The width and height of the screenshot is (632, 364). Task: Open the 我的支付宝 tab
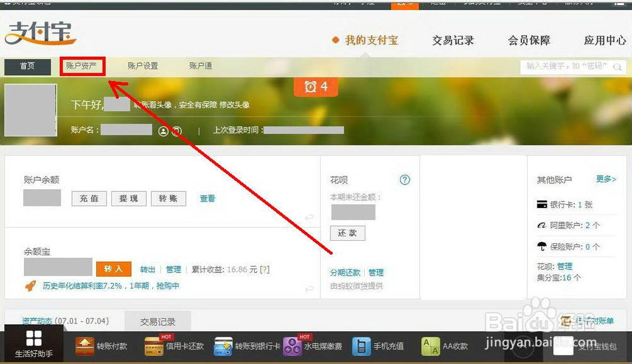pyautogui.click(x=371, y=40)
